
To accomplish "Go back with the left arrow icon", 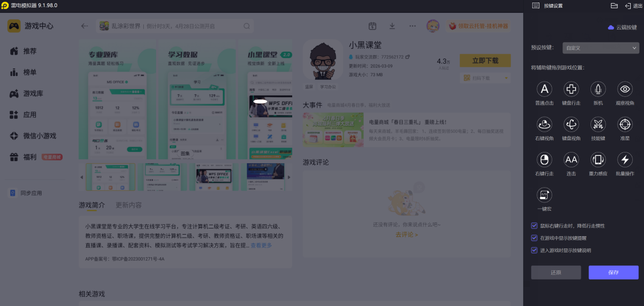I will click(85, 26).
